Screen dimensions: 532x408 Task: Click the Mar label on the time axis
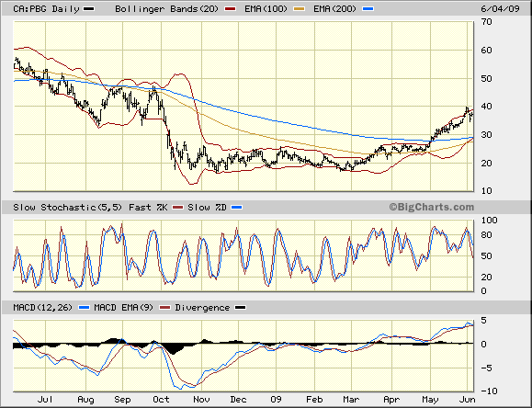click(x=351, y=399)
